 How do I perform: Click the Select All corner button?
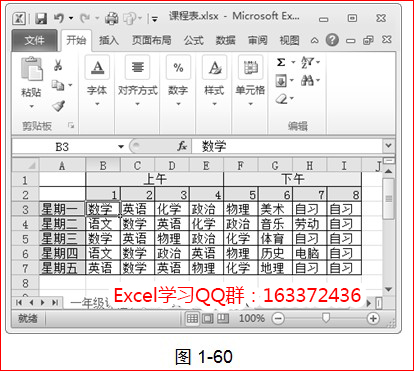[25, 165]
